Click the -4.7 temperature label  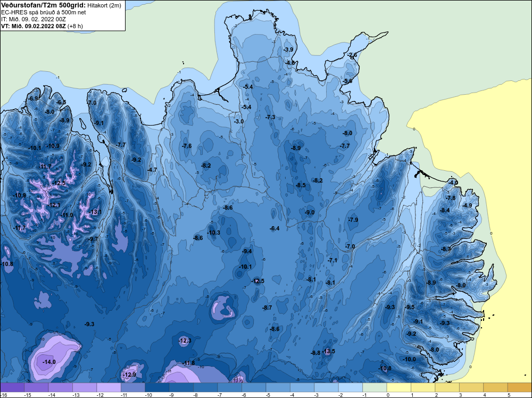point(152,170)
